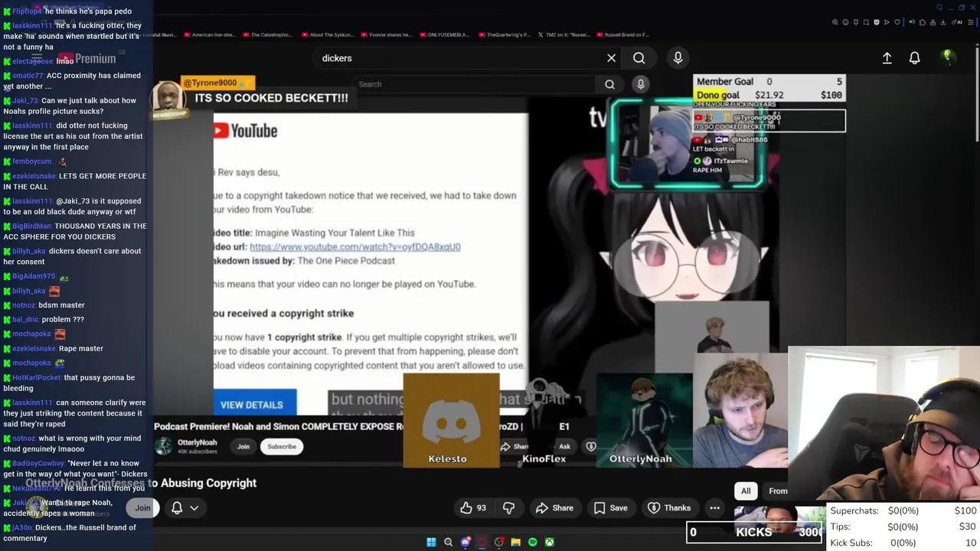
Task: Save the video to a playlist
Action: click(x=611, y=507)
